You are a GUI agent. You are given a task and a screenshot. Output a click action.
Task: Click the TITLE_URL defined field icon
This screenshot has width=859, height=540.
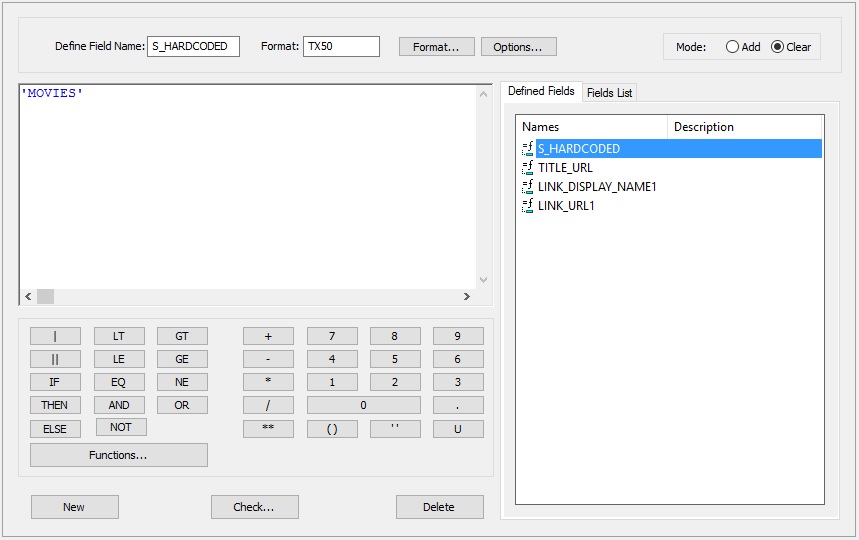click(x=528, y=168)
